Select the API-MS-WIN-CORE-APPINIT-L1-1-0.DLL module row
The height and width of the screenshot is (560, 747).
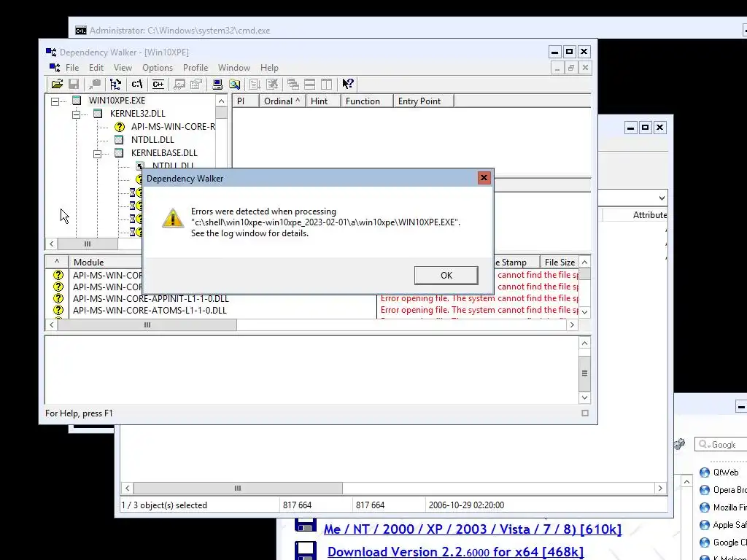(312, 298)
